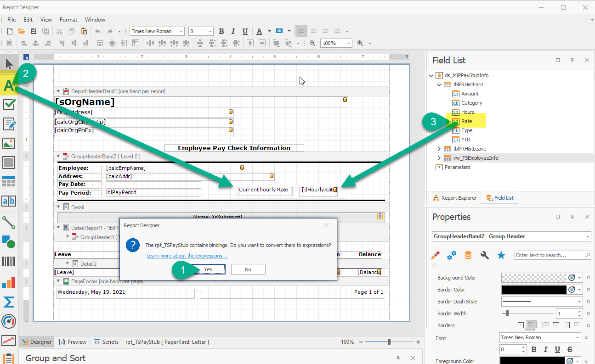595x364 pixels.
Task: Select the Gauge control in toolbox
Action: 9,321
